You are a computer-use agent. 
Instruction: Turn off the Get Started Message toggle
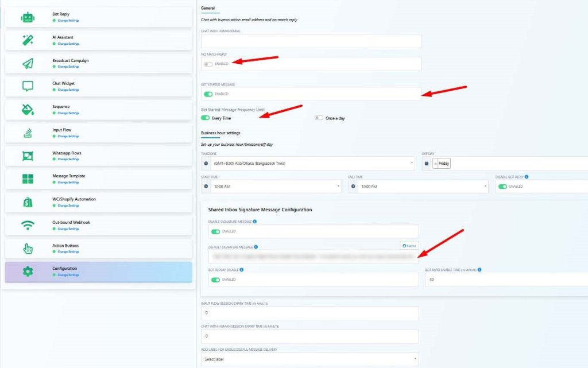click(x=208, y=94)
